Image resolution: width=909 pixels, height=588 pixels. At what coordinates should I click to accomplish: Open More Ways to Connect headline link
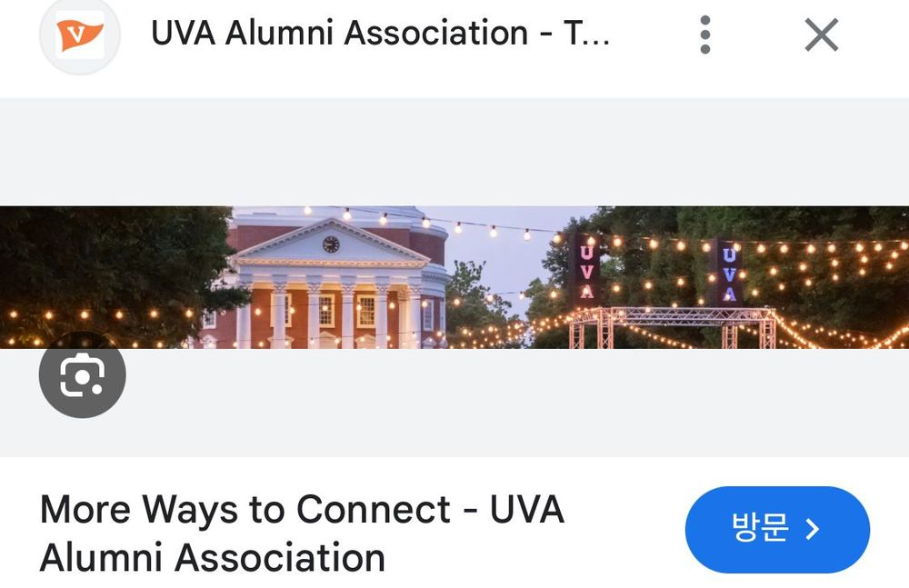tap(302, 533)
